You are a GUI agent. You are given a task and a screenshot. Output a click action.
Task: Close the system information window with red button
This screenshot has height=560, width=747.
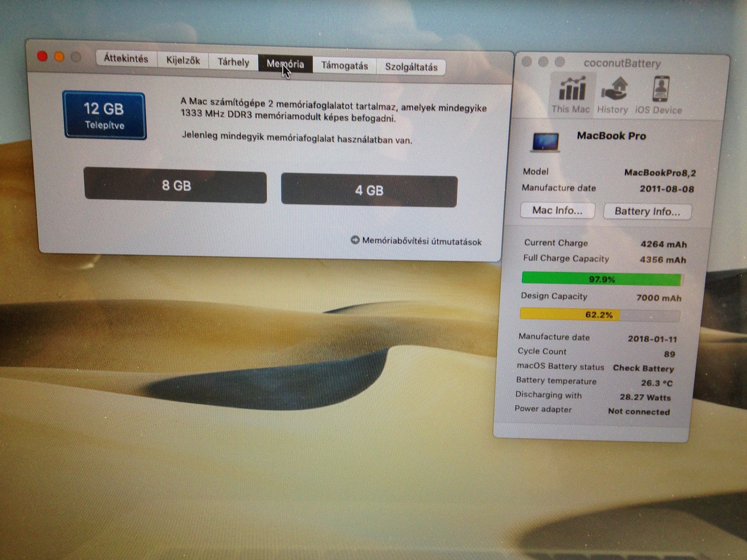pos(42,56)
